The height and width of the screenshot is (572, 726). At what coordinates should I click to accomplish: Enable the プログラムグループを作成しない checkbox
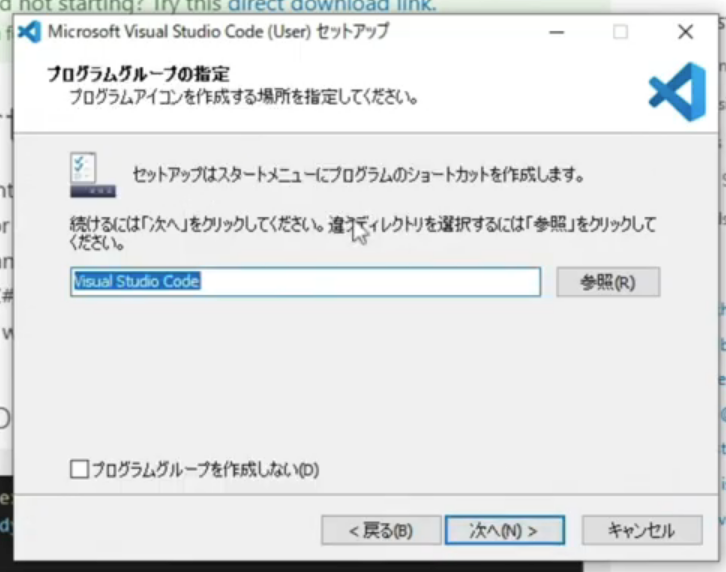click(x=80, y=468)
